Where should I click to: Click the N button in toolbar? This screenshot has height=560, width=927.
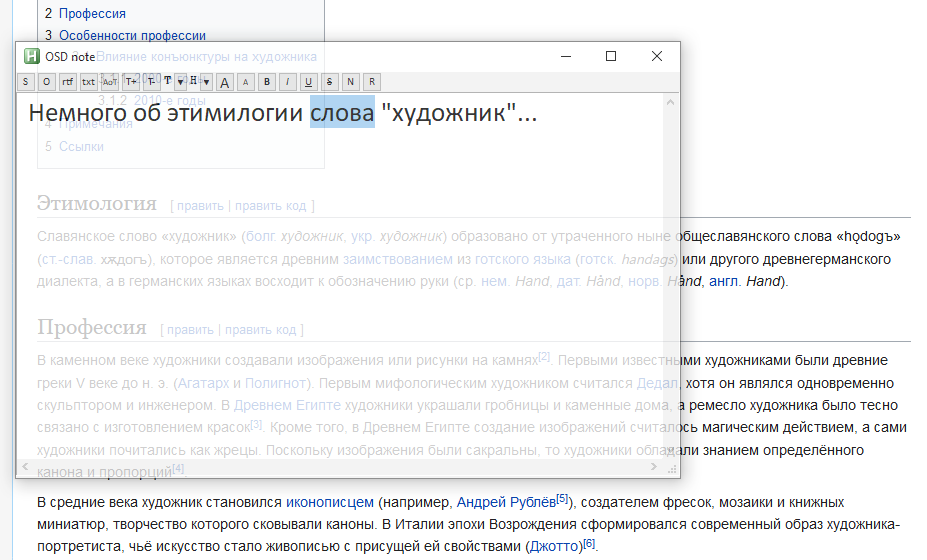[x=351, y=82]
